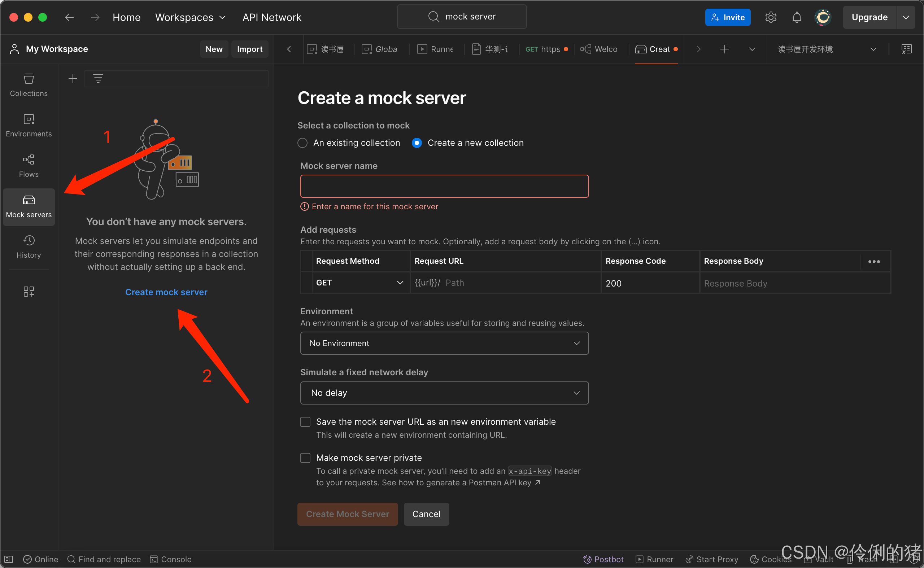Image resolution: width=924 pixels, height=568 pixels.
Task: Open Start Proxy from the status bar
Action: [711, 559]
